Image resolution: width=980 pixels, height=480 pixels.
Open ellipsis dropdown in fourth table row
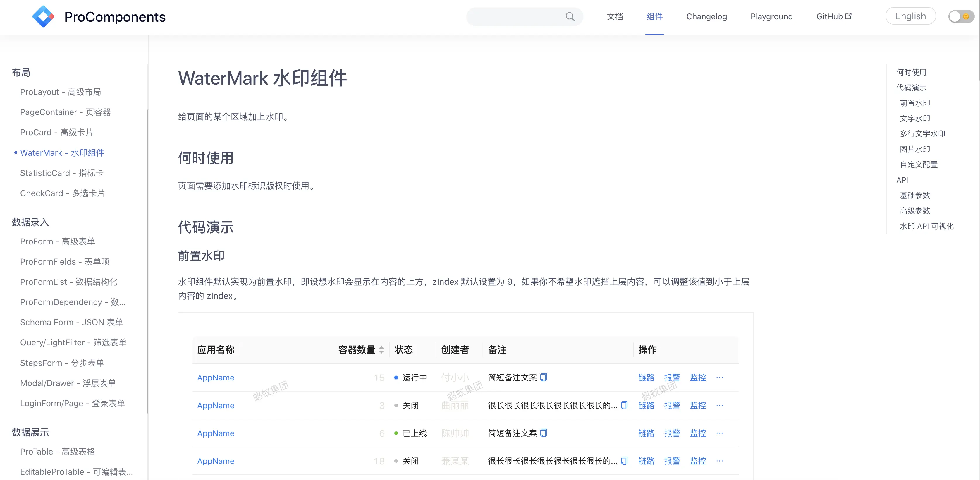tap(719, 461)
